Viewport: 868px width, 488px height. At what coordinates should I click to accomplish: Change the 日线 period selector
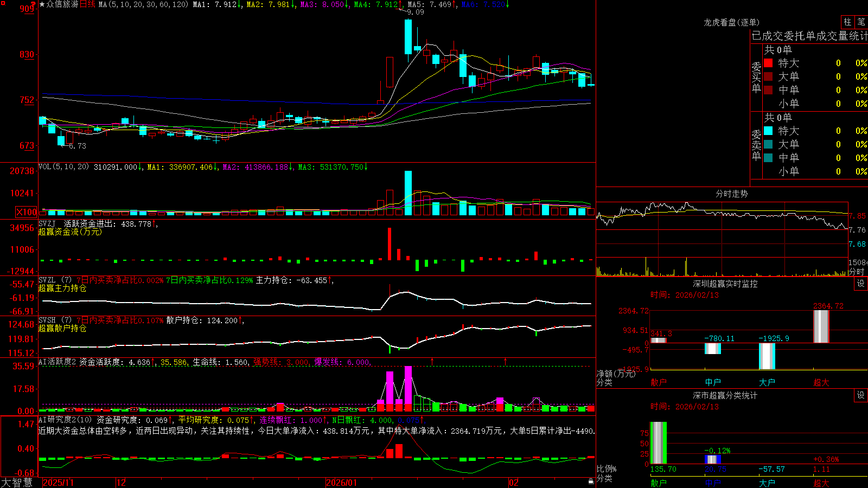(x=88, y=4)
